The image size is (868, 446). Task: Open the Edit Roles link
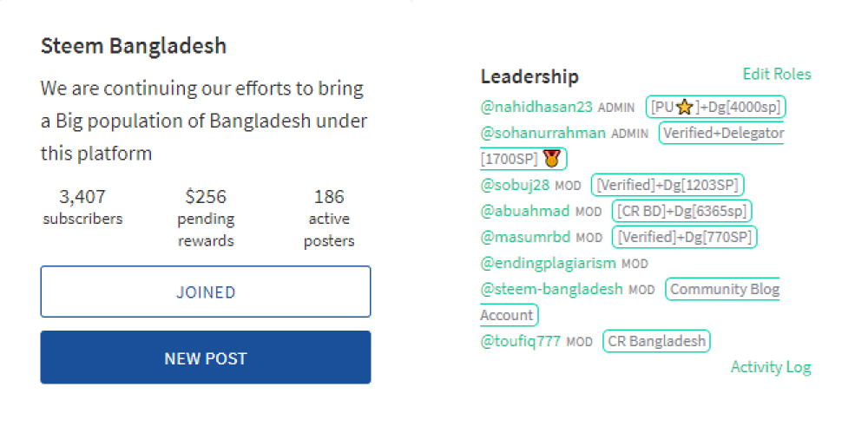(777, 74)
